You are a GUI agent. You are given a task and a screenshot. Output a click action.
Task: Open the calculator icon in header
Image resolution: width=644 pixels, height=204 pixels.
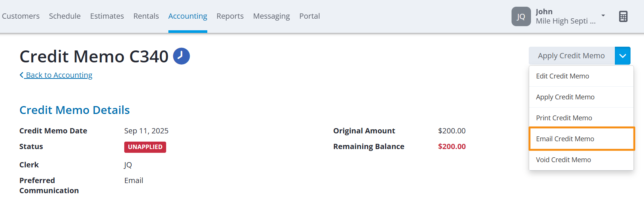[x=623, y=16]
